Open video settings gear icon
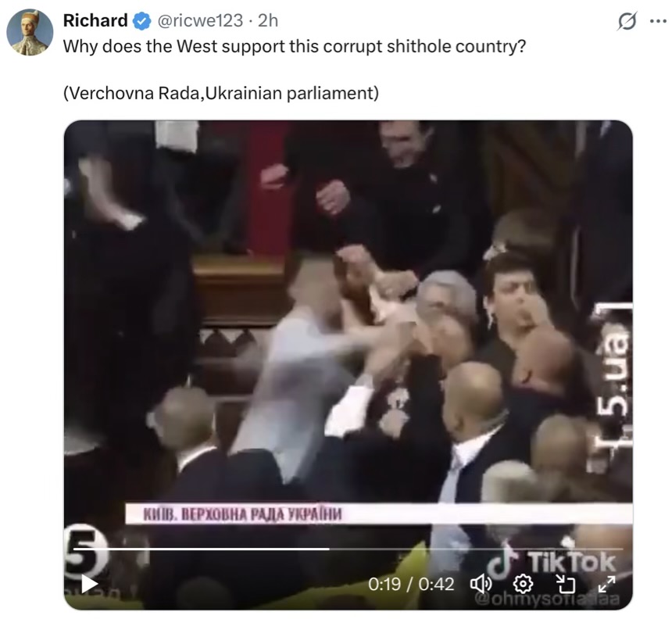The width and height of the screenshot is (672, 619). pos(523,583)
